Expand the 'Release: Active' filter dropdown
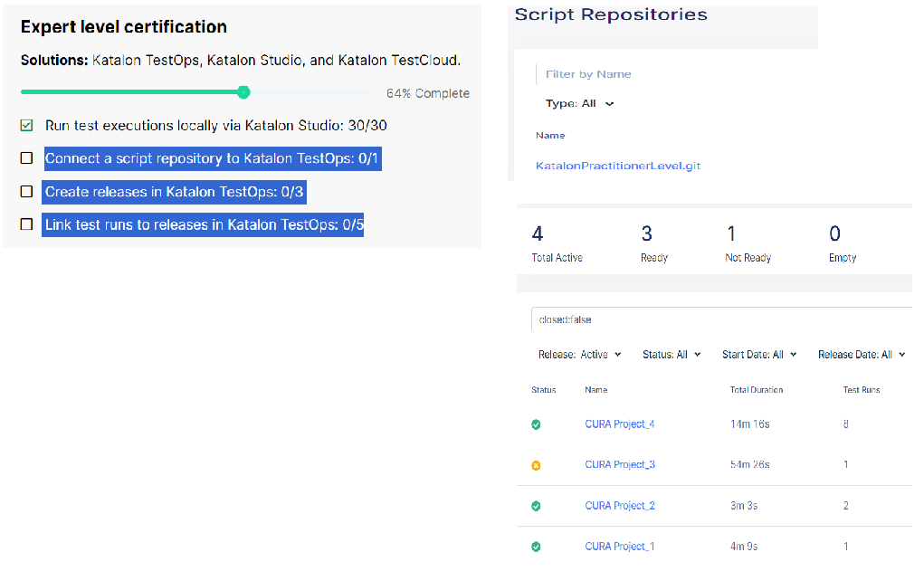This screenshot has width=924, height=581. tap(580, 355)
